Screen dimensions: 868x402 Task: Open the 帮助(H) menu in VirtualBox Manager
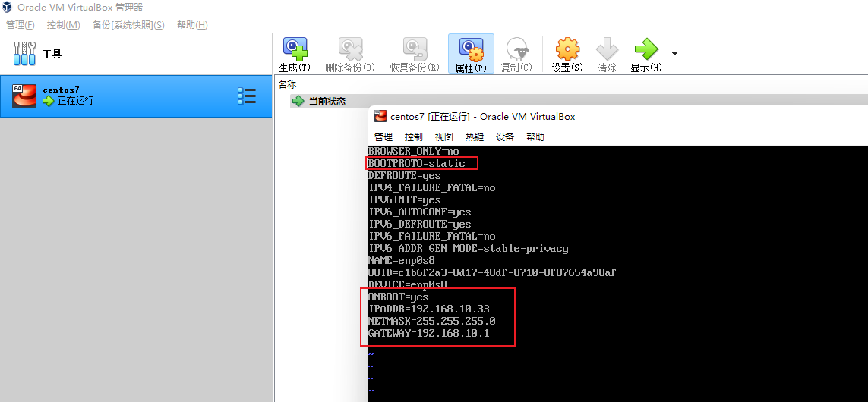point(192,25)
